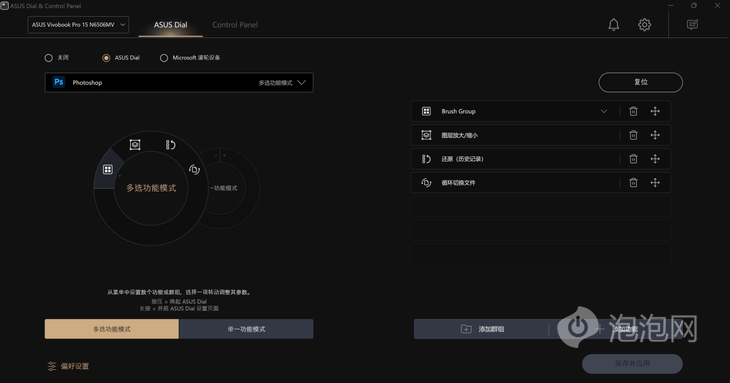Viewport: 730px width, 383px height.
Task: Click the 添加群组 add group button
Action: [x=481, y=329]
